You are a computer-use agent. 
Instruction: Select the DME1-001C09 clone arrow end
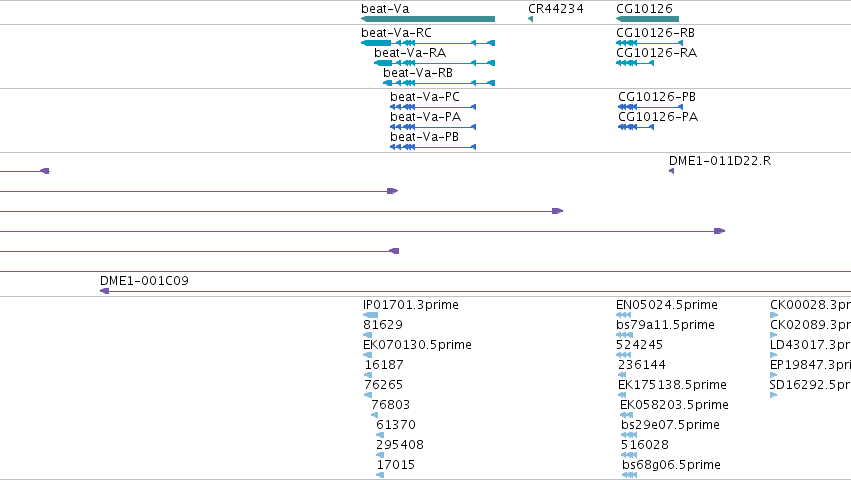pyautogui.click(x=105, y=291)
